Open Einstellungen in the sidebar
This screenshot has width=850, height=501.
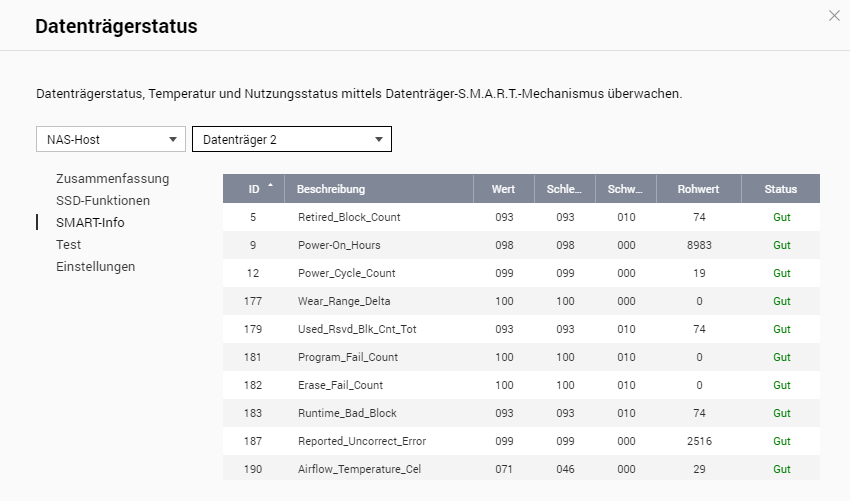pos(95,267)
